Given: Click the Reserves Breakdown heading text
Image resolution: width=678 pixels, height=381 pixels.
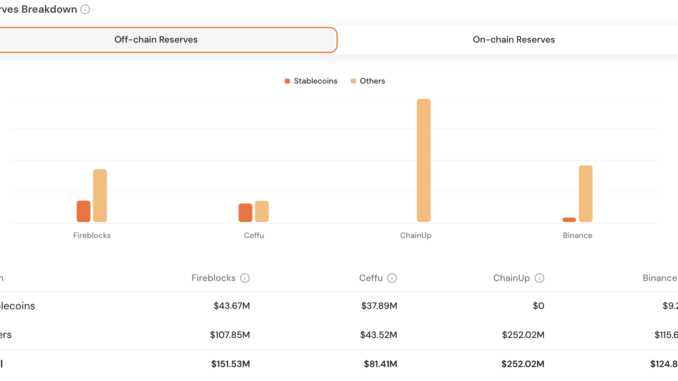Looking at the screenshot, I should point(38,9).
